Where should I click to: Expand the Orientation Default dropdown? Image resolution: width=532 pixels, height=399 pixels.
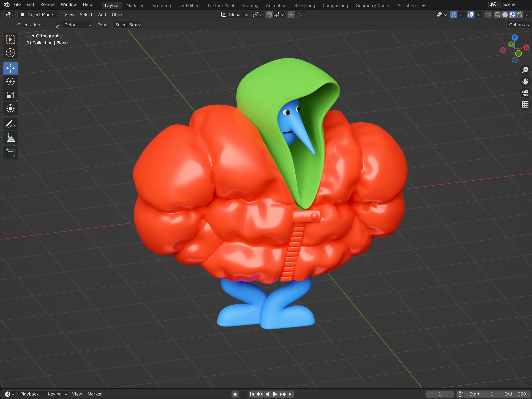74,25
